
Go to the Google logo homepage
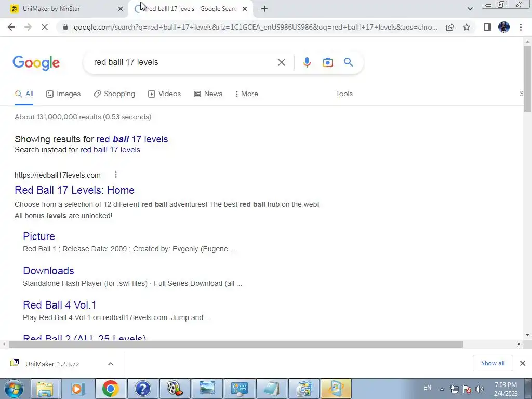[36, 63]
